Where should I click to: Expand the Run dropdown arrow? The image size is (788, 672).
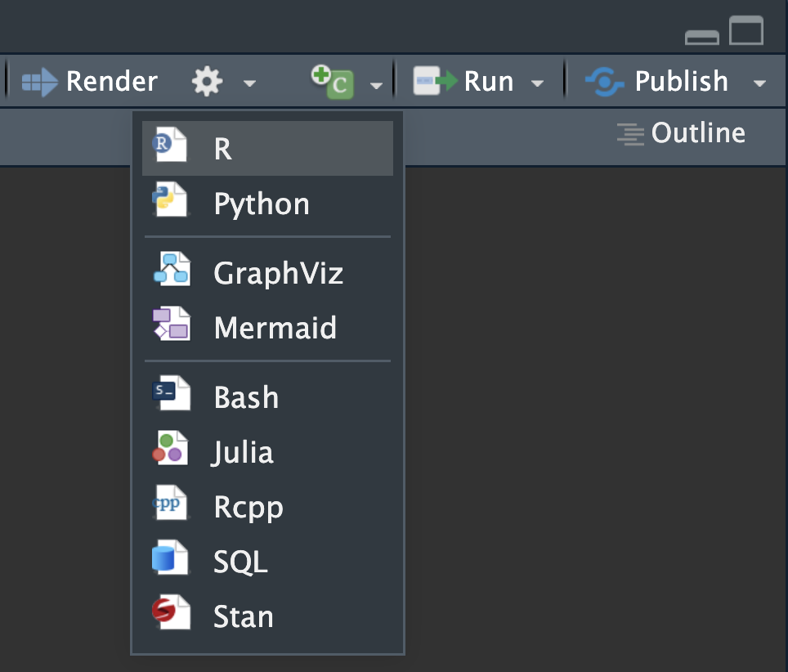(x=537, y=83)
